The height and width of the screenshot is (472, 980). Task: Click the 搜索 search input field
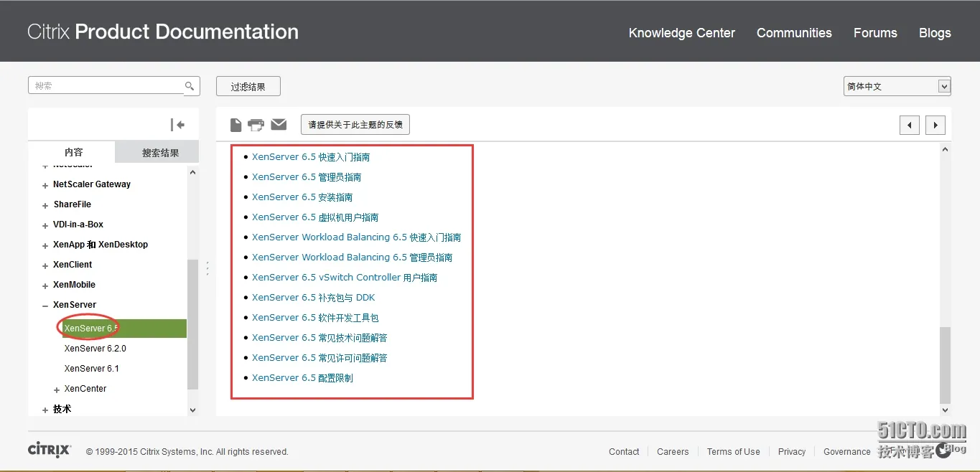106,86
